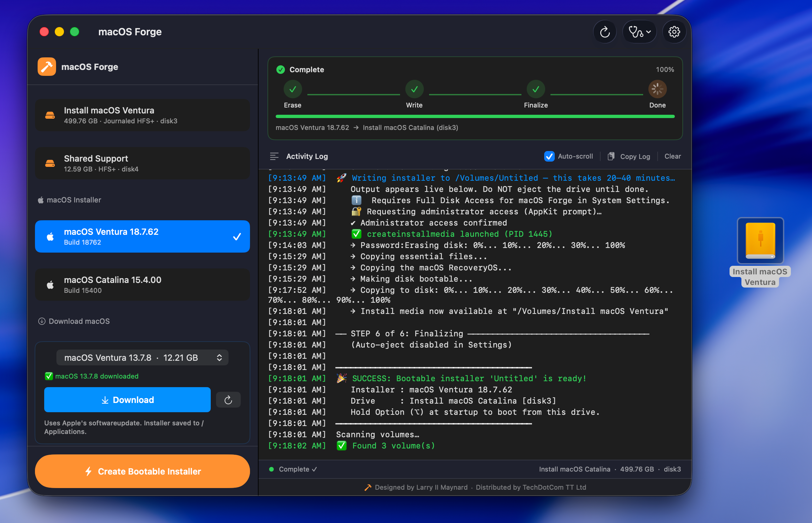Viewport: 812px width, 523px height.
Task: Click the refresh button next to Download
Action: click(x=228, y=400)
